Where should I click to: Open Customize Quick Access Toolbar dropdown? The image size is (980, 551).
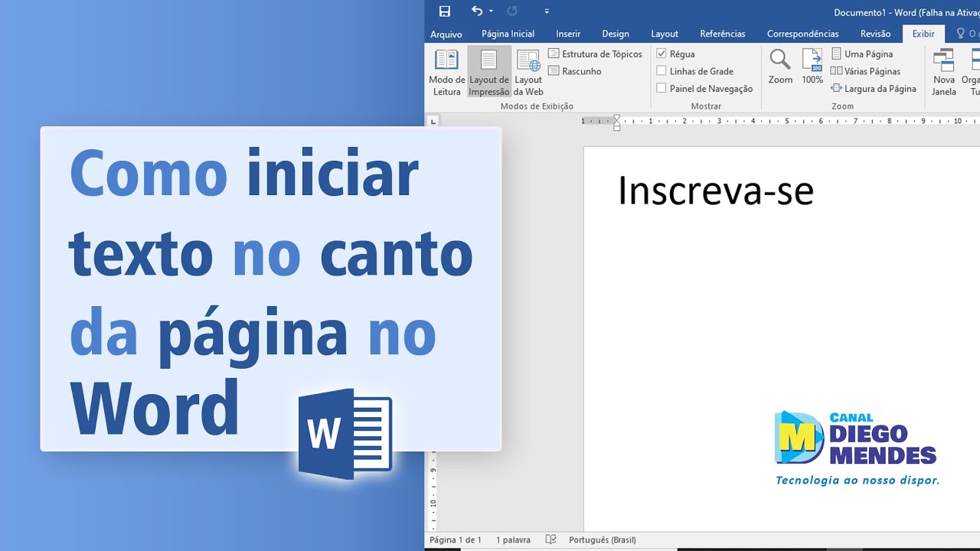point(547,11)
